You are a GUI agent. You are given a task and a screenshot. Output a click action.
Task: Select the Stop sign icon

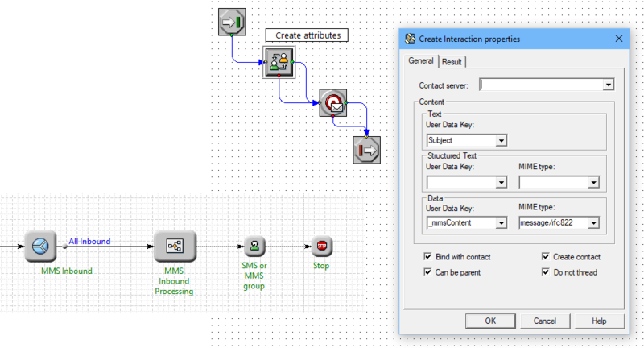pos(322,246)
